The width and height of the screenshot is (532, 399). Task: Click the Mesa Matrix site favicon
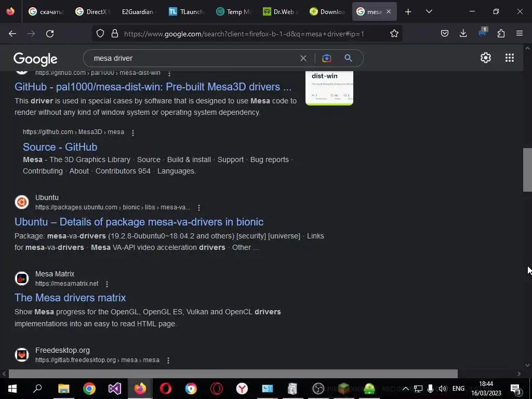pyautogui.click(x=22, y=278)
